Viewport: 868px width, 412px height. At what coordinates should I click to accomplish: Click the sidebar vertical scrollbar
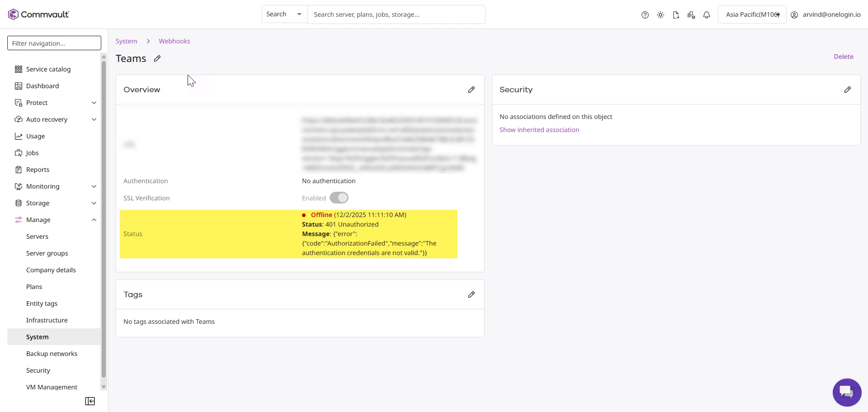[104, 219]
